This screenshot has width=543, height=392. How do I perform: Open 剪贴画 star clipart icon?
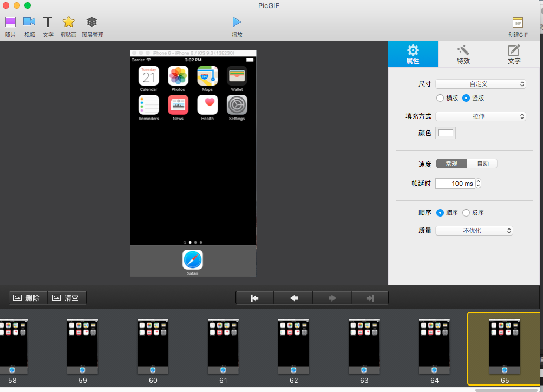click(68, 22)
